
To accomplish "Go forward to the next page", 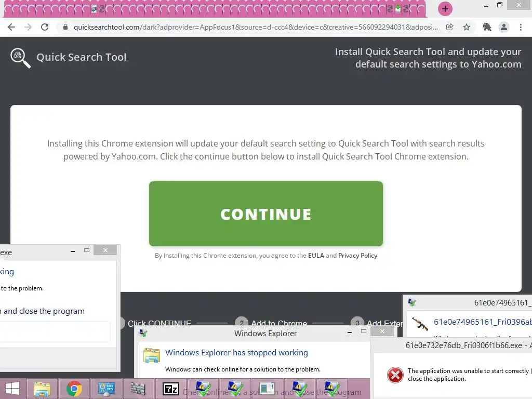I will point(28,27).
